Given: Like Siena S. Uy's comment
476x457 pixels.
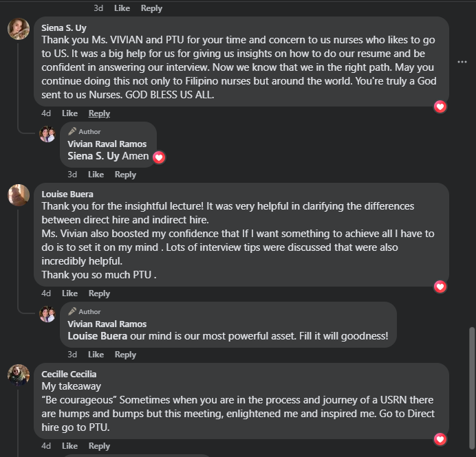Looking at the screenshot, I should 69,113.
